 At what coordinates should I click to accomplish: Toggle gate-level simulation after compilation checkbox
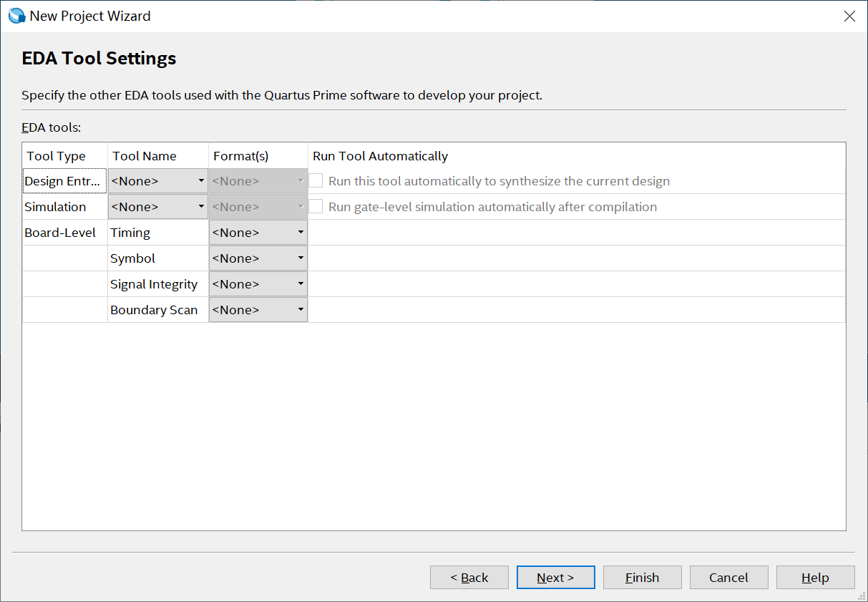[316, 207]
